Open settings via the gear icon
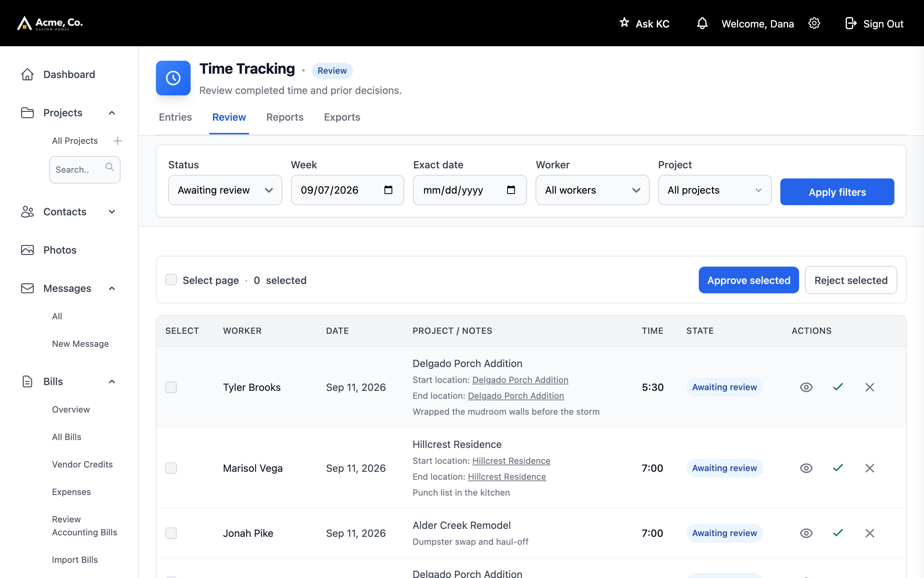This screenshot has width=924, height=578. point(814,23)
